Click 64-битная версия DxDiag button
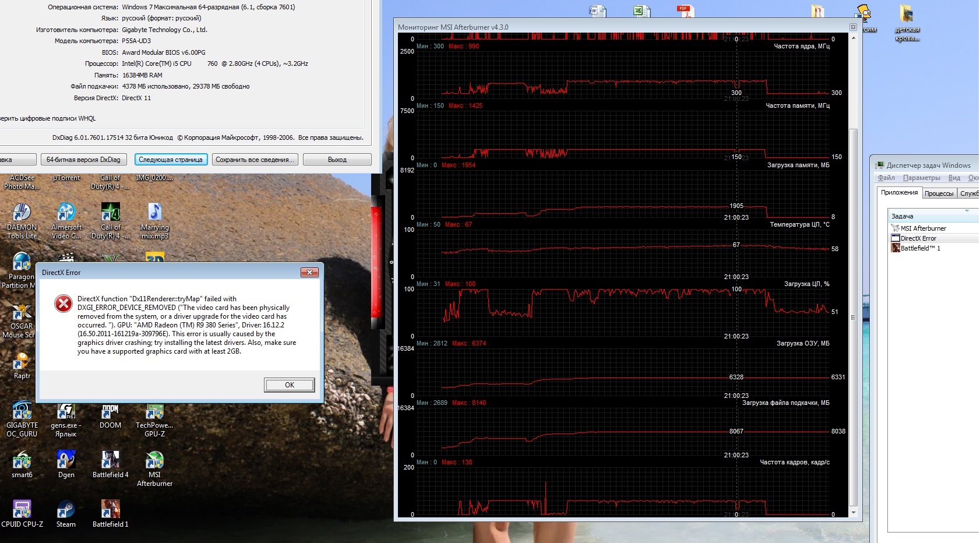Viewport: 980px width, 543px height. 83,160
